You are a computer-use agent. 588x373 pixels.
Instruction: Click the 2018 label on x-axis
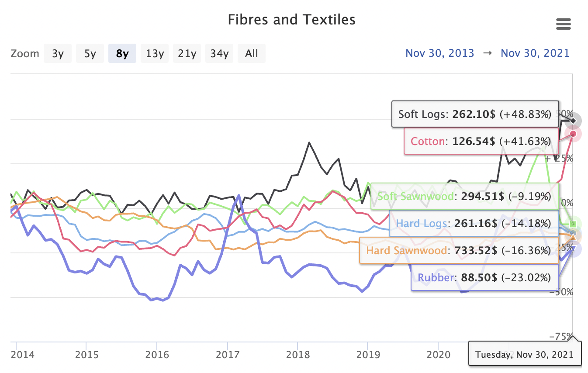298,353
